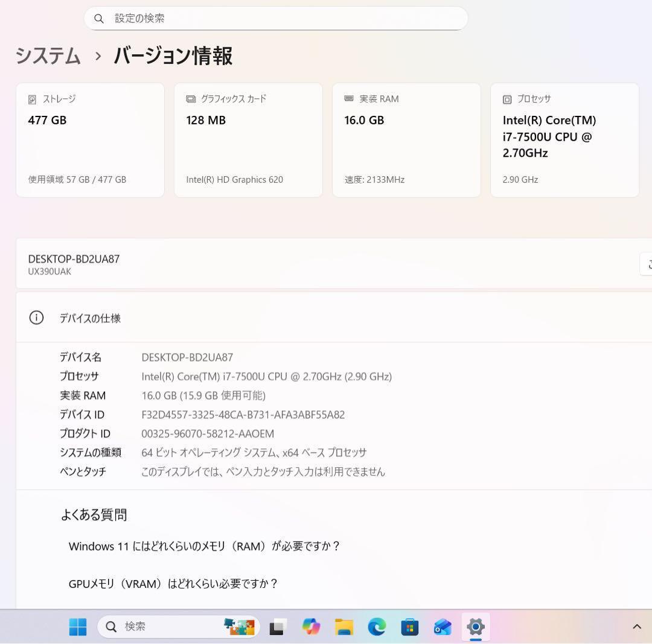The height and width of the screenshot is (644, 652).
Task: Click the Intel Core i7-7500U プロセッサ card
Action: [x=564, y=140]
